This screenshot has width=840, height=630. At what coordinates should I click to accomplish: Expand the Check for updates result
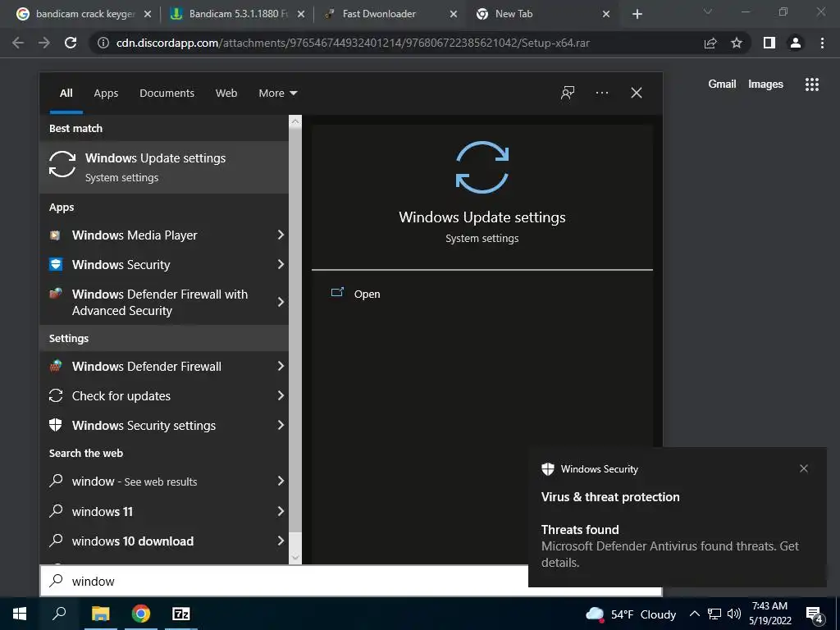[x=281, y=395]
